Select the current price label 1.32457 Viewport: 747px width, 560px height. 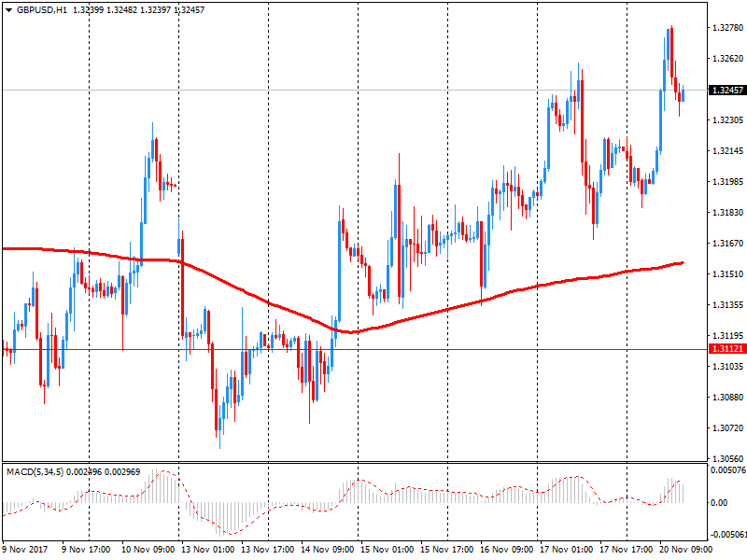727,90
